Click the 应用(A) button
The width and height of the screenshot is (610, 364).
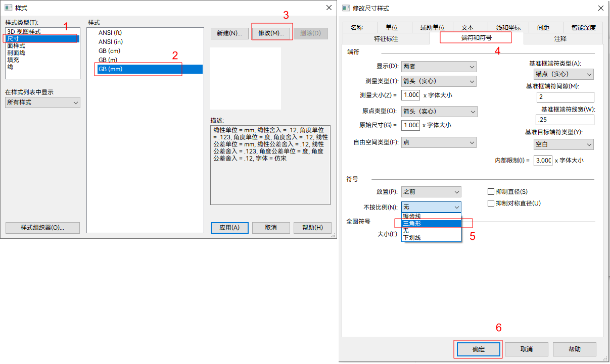click(x=229, y=228)
